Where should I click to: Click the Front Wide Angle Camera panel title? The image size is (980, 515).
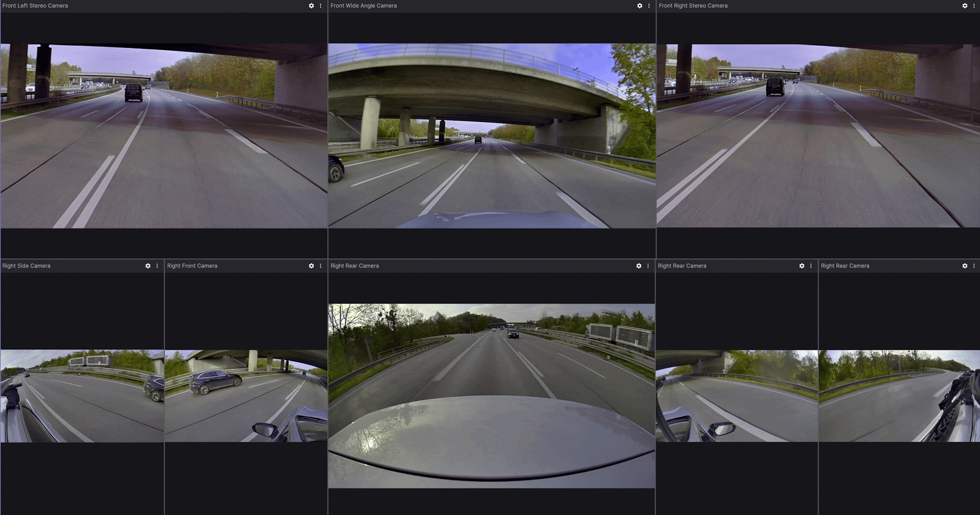[363, 6]
